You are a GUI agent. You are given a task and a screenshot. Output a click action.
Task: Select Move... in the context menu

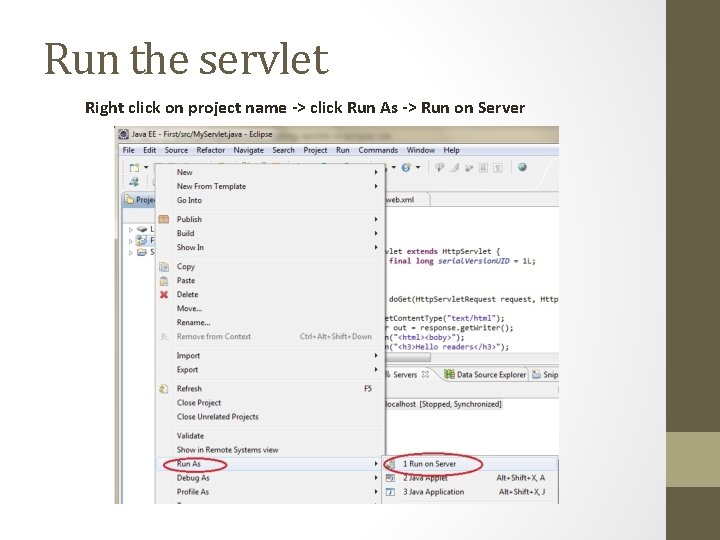click(x=270, y=309)
